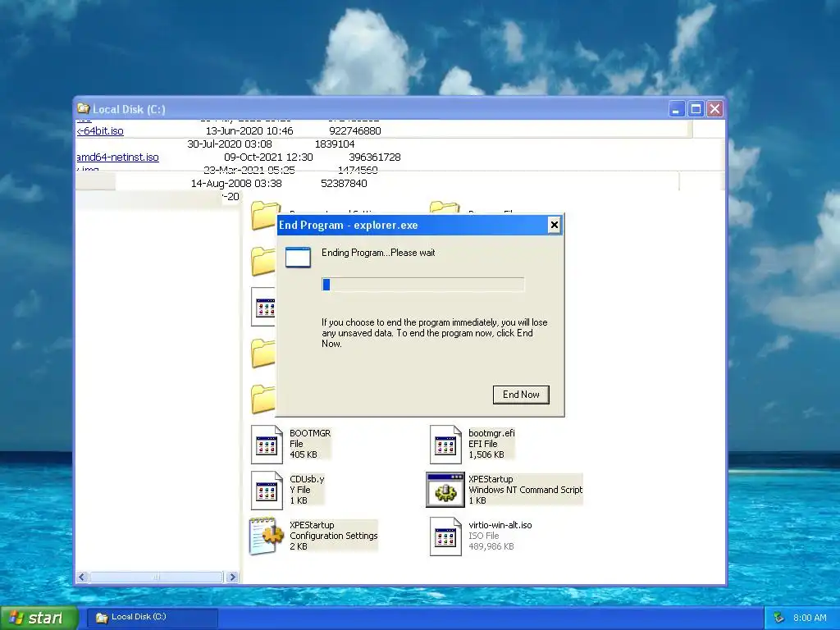Select the BOOTMGR file icon
Viewport: 840px width, 630px height.
(x=267, y=444)
